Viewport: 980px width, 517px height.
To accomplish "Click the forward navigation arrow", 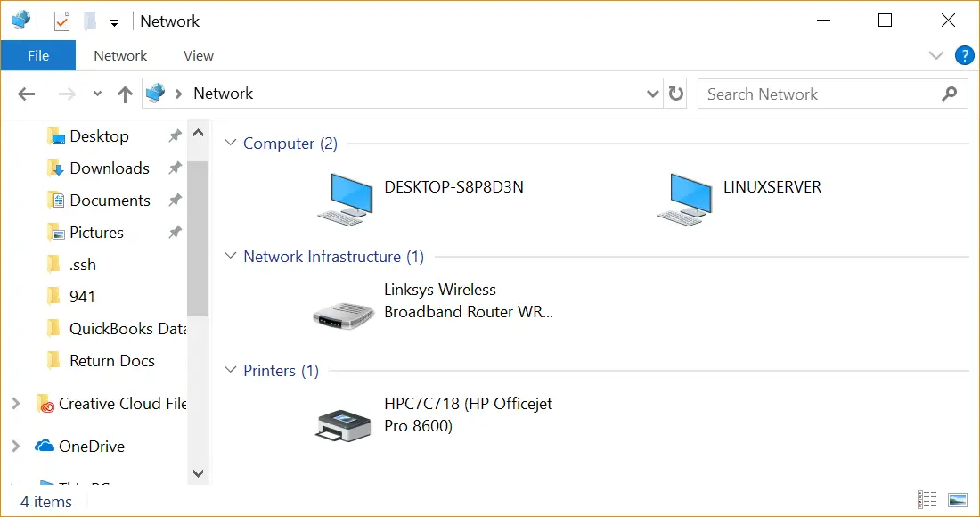I will coord(66,94).
